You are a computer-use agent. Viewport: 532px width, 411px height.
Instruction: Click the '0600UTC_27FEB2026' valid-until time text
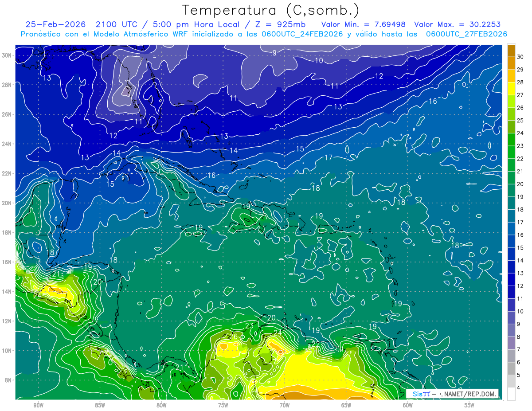click(x=466, y=34)
